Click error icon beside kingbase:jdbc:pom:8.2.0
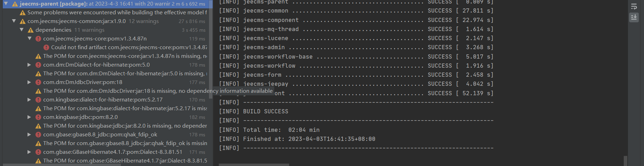Screen dimensions: 644x166 [38, 117]
